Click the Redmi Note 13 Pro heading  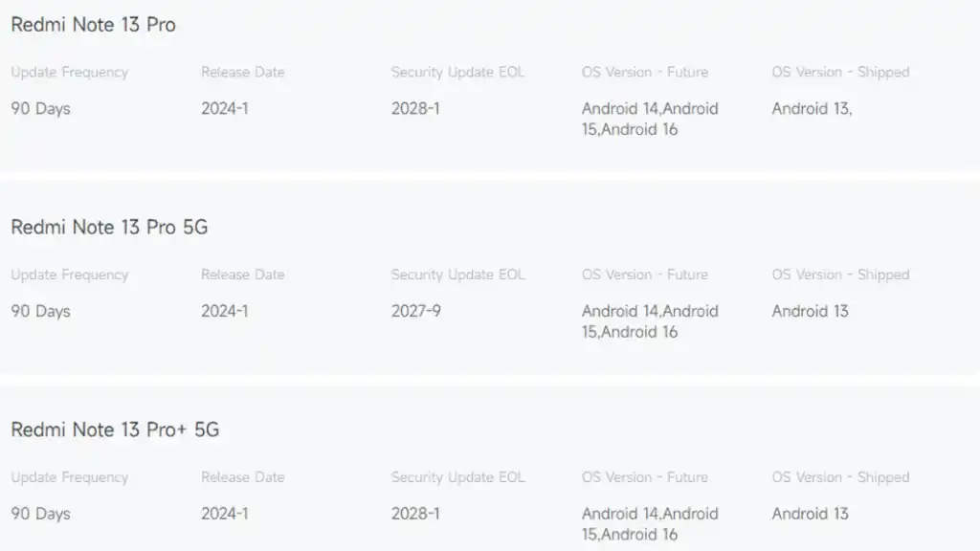click(93, 25)
